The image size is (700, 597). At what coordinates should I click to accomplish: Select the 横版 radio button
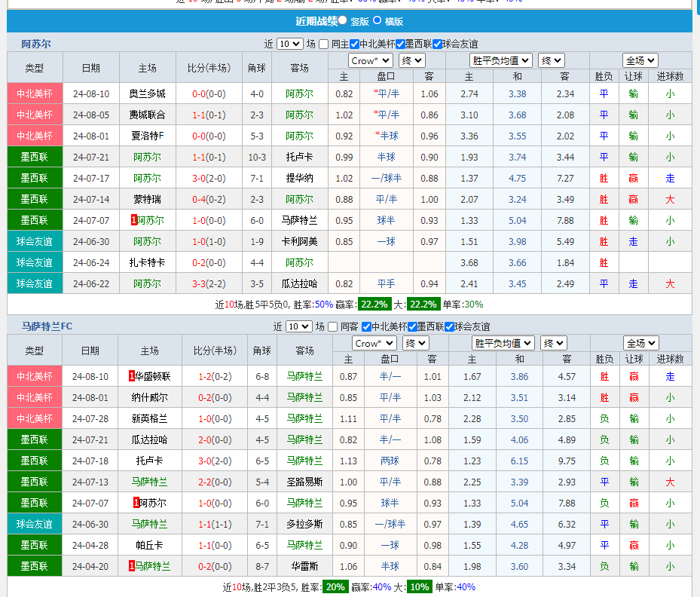click(378, 20)
